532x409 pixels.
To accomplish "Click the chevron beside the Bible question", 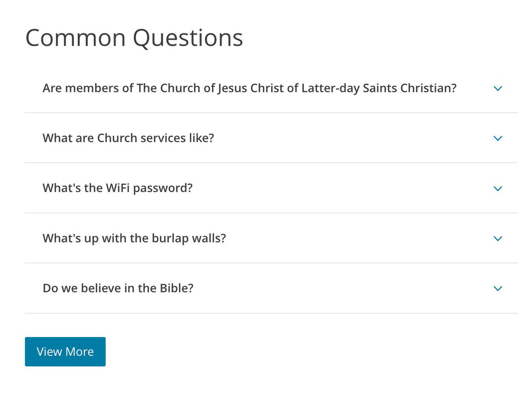I will pyautogui.click(x=497, y=289).
